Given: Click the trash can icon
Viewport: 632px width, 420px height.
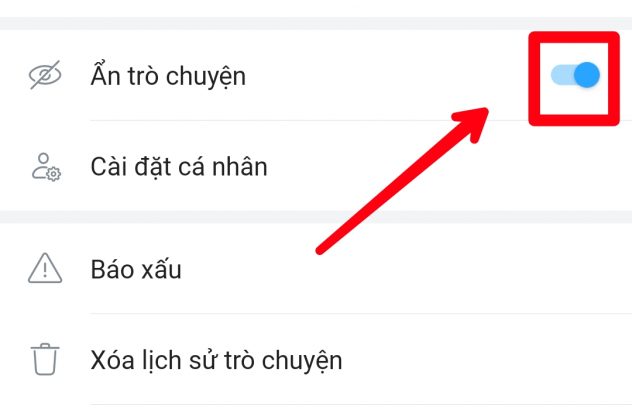Looking at the screenshot, I should (x=45, y=359).
